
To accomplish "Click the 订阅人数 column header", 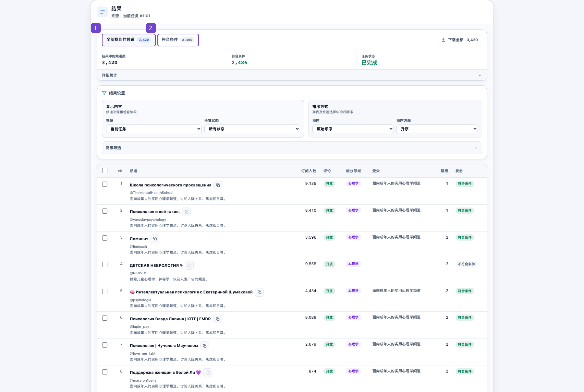I will [x=309, y=171].
